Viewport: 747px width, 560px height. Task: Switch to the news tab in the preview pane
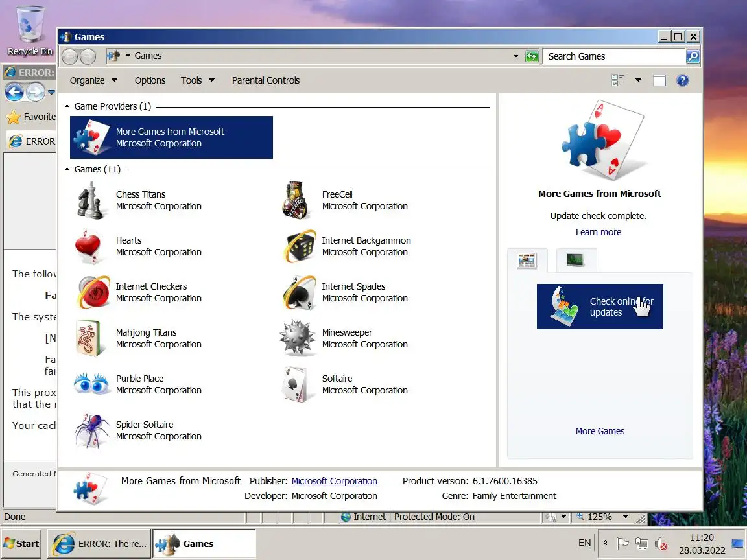coord(527,261)
